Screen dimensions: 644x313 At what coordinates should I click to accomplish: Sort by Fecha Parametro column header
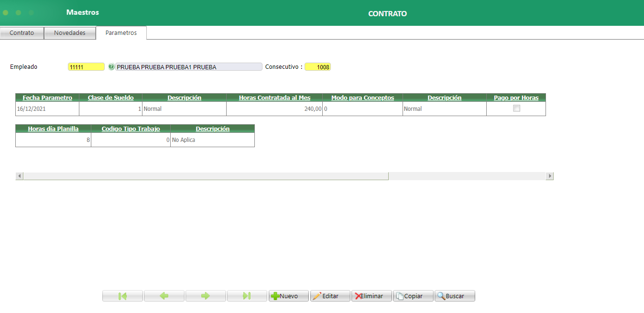47,97
